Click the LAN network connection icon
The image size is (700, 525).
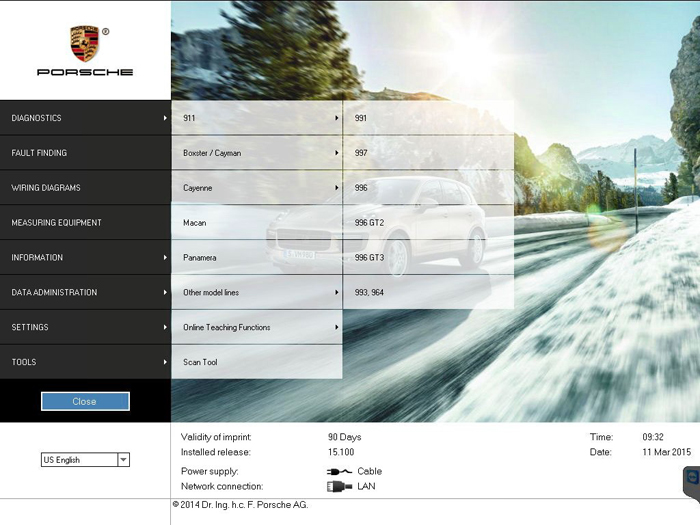point(339,486)
